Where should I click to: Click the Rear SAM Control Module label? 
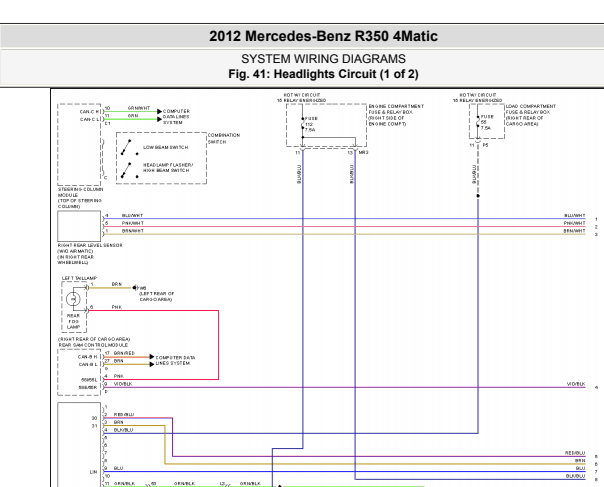92,345
